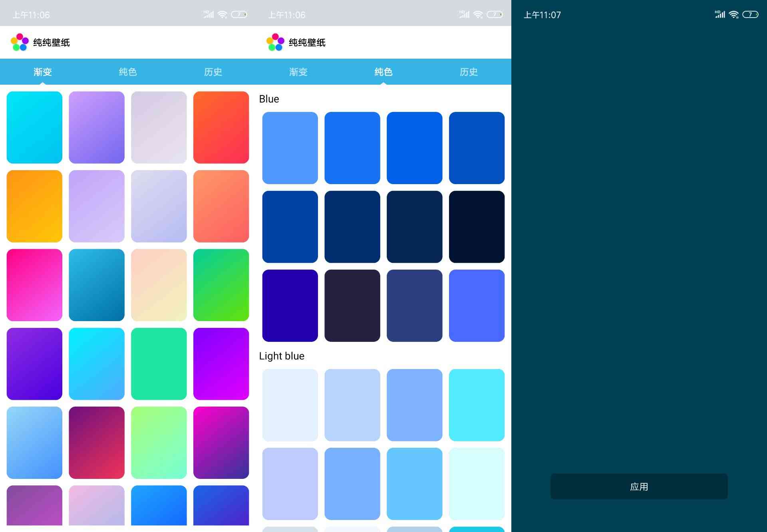Tap 纯纯壁纸 title in middle screen
Screen dimensions: 767x532
307,42
